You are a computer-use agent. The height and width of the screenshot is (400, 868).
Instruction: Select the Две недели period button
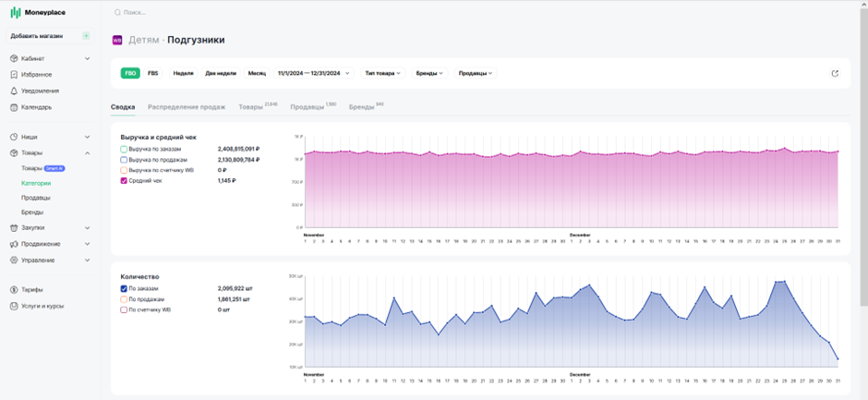[x=221, y=73]
